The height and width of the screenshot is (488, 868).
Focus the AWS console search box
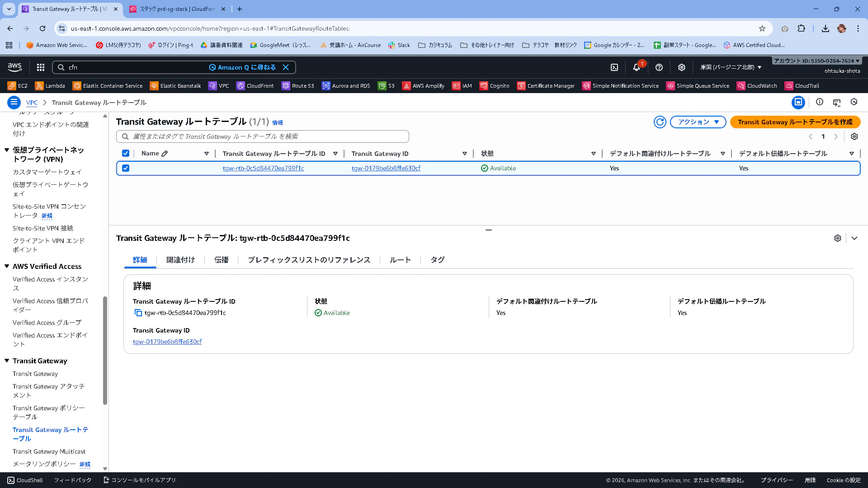tap(174, 67)
